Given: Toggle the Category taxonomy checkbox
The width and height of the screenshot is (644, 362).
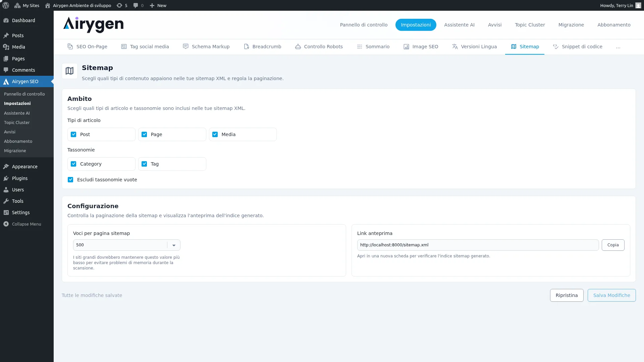Looking at the screenshot, I should coord(73,164).
